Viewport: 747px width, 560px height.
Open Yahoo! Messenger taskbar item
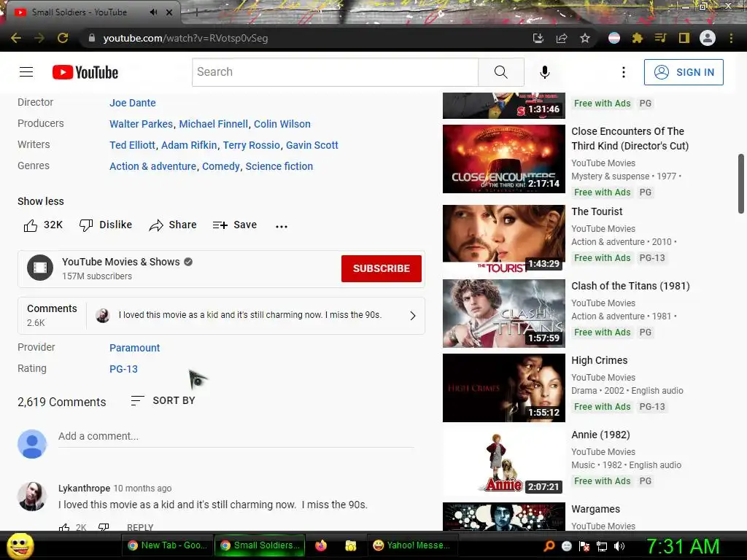tap(411, 545)
